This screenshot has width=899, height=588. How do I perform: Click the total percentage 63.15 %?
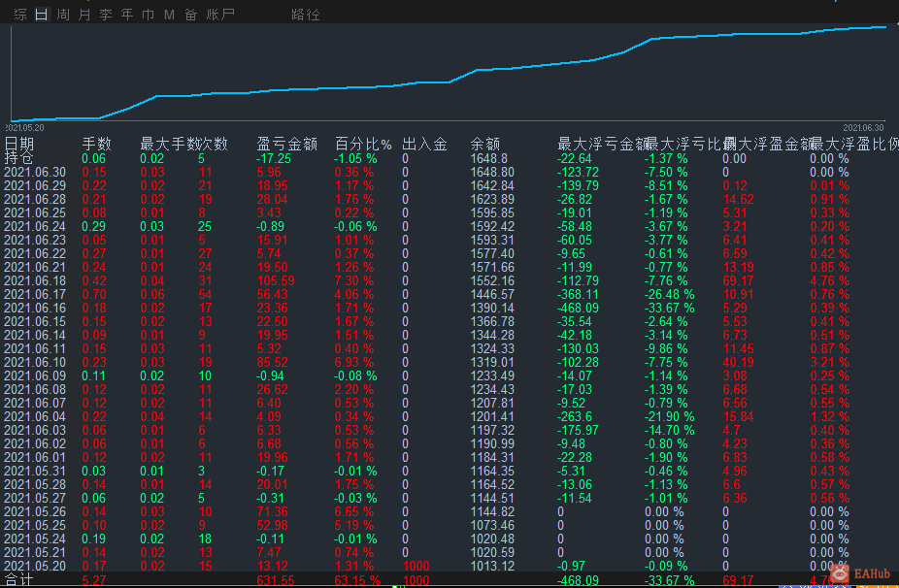(x=357, y=580)
